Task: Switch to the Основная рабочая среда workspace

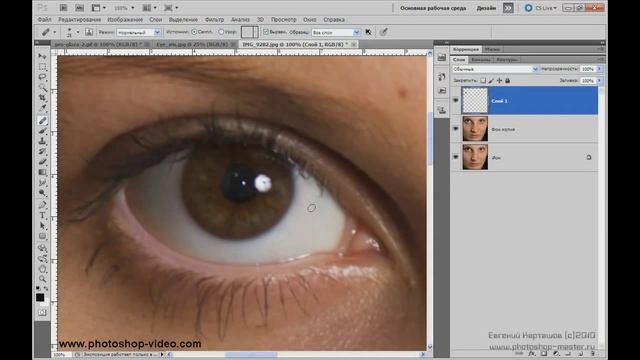Action: 433,8
